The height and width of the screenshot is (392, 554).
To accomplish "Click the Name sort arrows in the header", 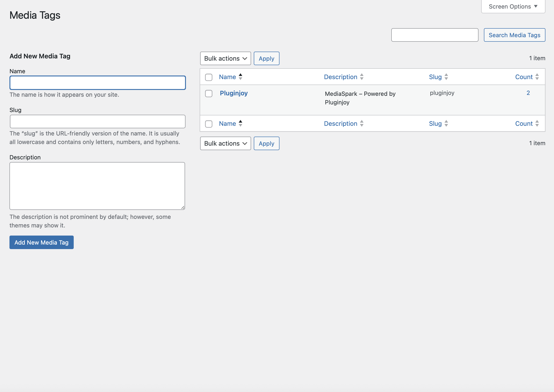I will 240,77.
